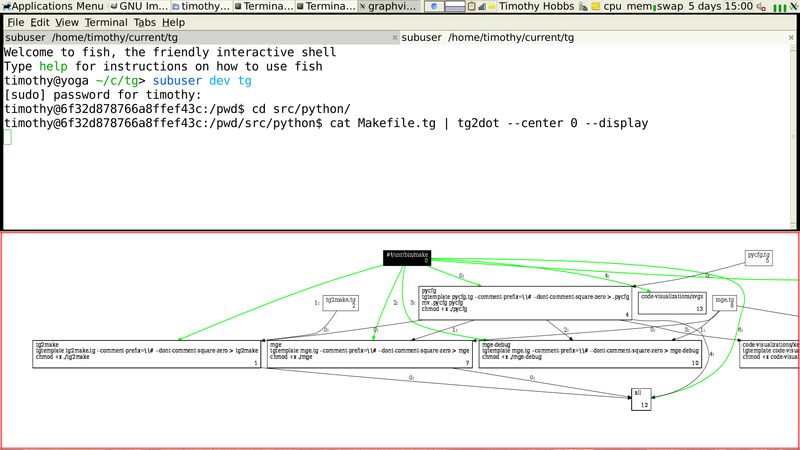This screenshot has width=800, height=450.
Task: Click 5 days uptime indicator
Action: [705, 6]
